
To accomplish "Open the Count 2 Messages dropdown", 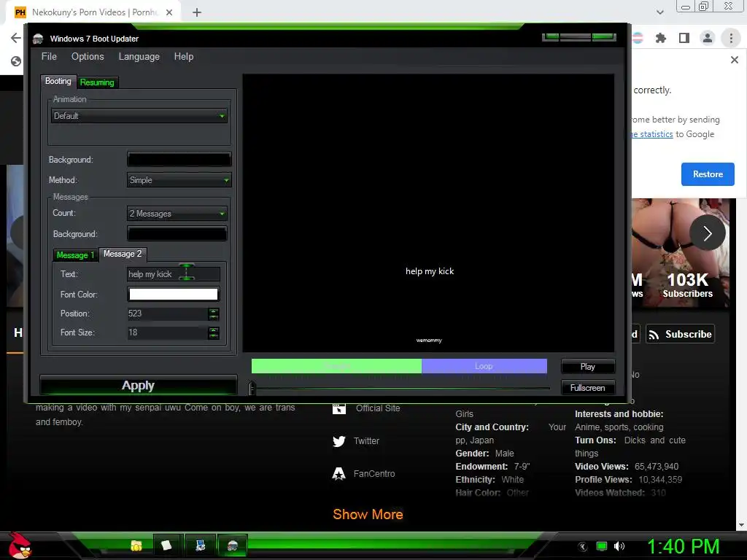I will tap(177, 214).
